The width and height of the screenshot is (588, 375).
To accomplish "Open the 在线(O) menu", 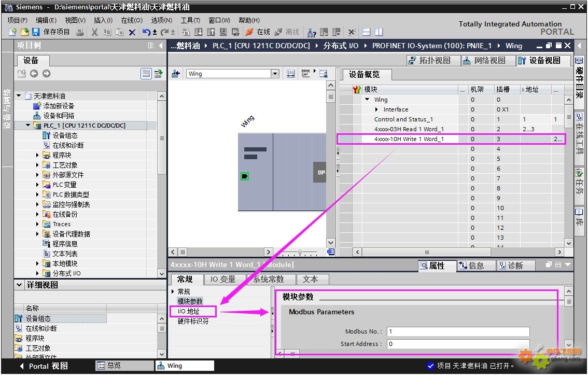I will pos(132,20).
